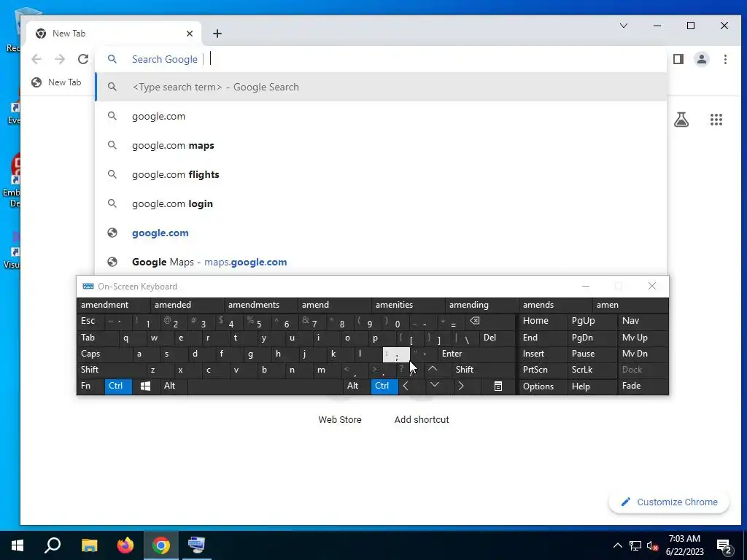The image size is (747, 560).
Task: Tap the Esc key on keyboard
Action: 90,321
